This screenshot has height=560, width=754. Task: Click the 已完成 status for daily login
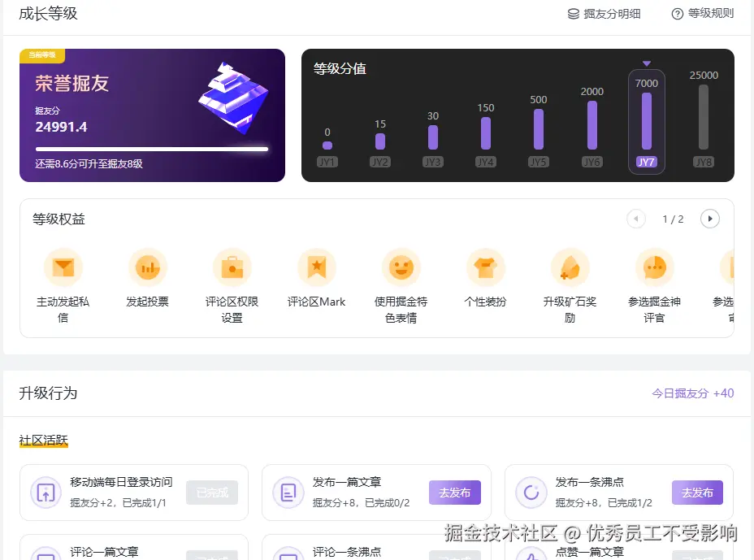click(212, 493)
